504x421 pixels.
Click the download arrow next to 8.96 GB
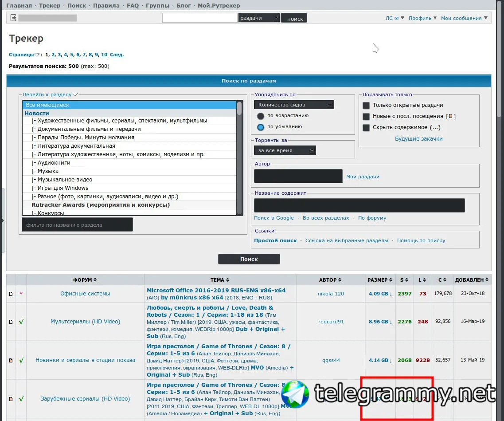tap(391, 322)
